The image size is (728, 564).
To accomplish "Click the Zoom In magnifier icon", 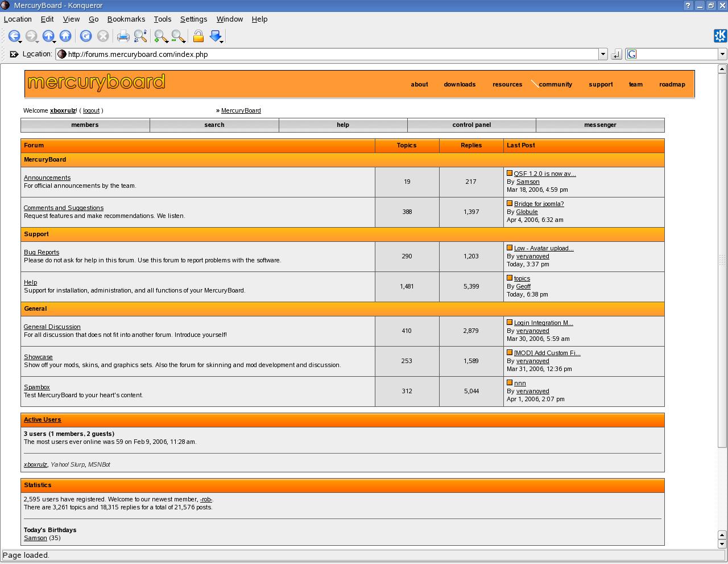I will click(x=160, y=36).
